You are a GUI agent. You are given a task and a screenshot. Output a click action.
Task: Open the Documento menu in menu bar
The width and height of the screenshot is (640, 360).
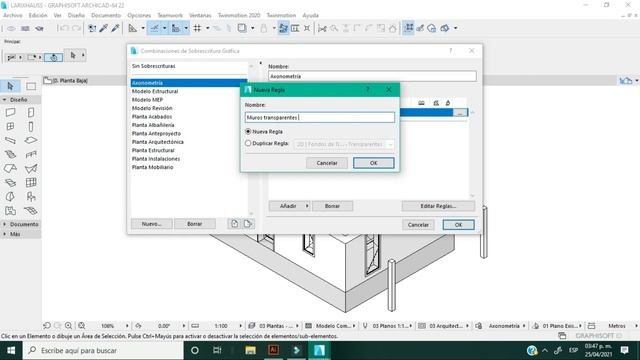106,15
